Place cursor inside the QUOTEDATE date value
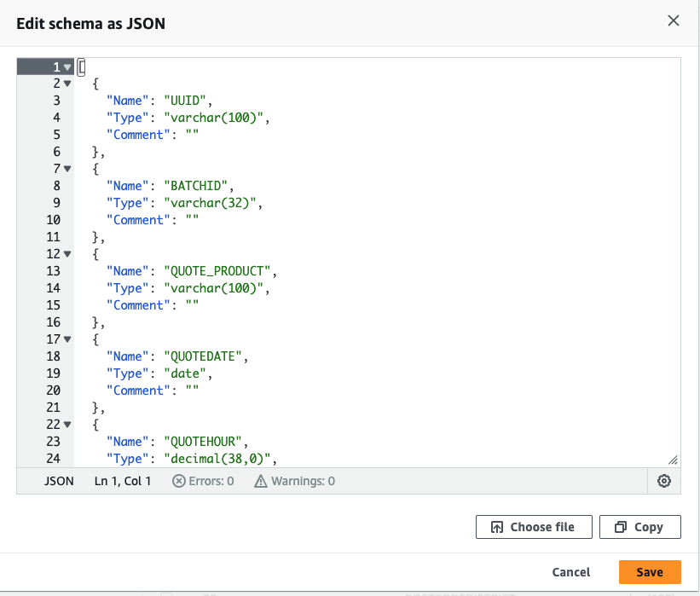700x596 pixels. (183, 373)
